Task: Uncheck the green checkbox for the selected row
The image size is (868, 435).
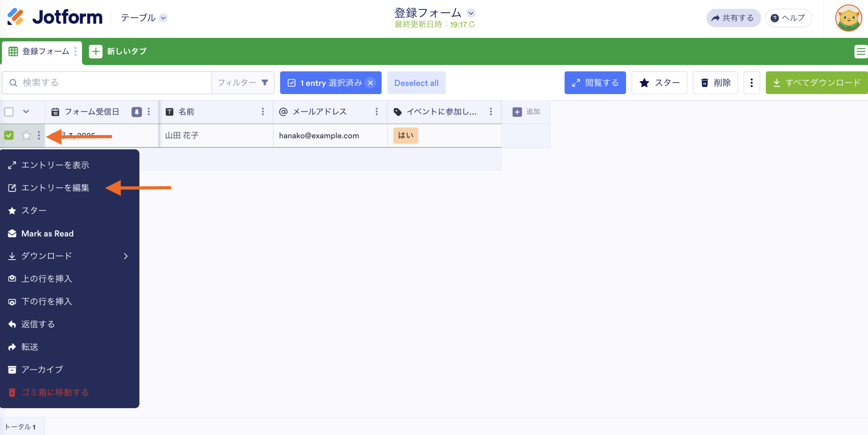Action: click(9, 135)
